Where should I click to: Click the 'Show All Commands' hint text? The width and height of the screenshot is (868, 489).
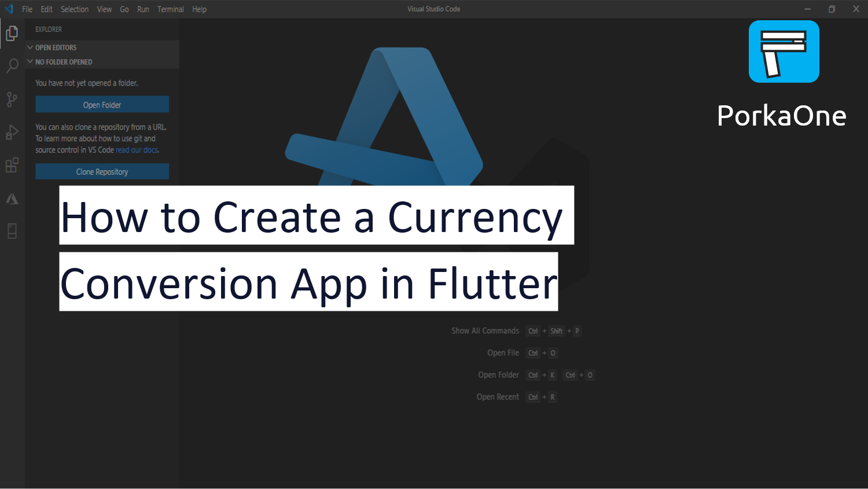coord(485,331)
